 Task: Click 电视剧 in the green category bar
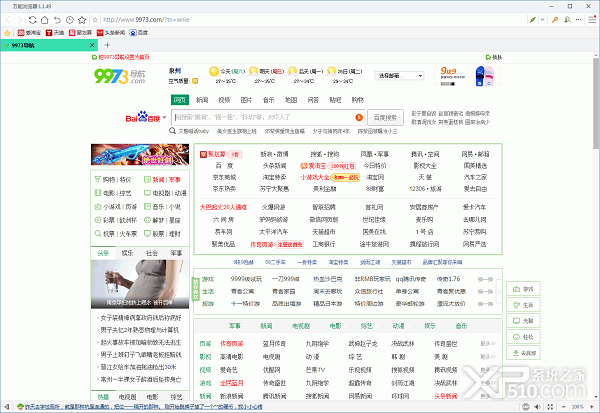click(301, 326)
